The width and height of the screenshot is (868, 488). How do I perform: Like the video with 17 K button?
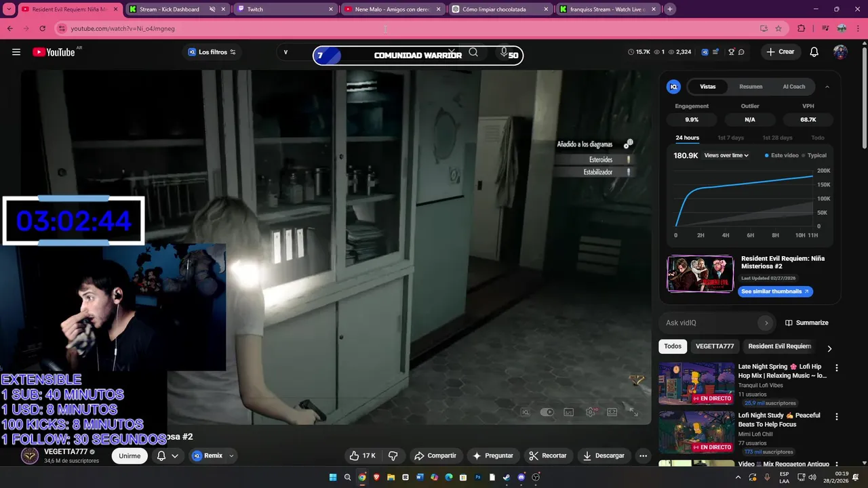362,455
